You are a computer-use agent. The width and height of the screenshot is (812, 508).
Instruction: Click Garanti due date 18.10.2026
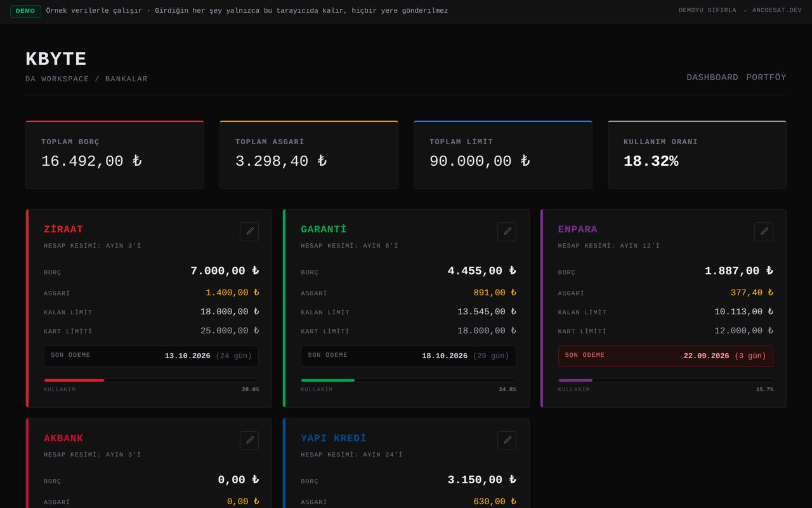pos(445,356)
